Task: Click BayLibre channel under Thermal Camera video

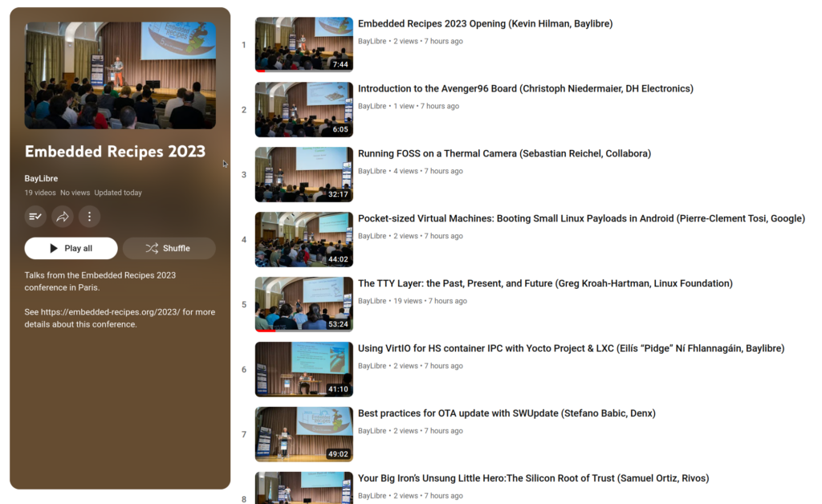Action: (x=372, y=171)
